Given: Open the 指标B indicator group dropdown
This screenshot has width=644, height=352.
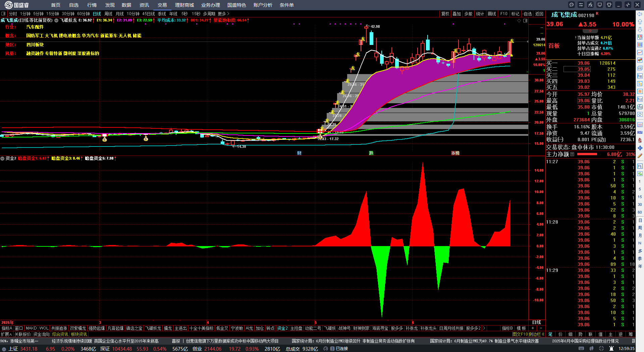Looking at the screenshot, I should (x=507, y=328).
